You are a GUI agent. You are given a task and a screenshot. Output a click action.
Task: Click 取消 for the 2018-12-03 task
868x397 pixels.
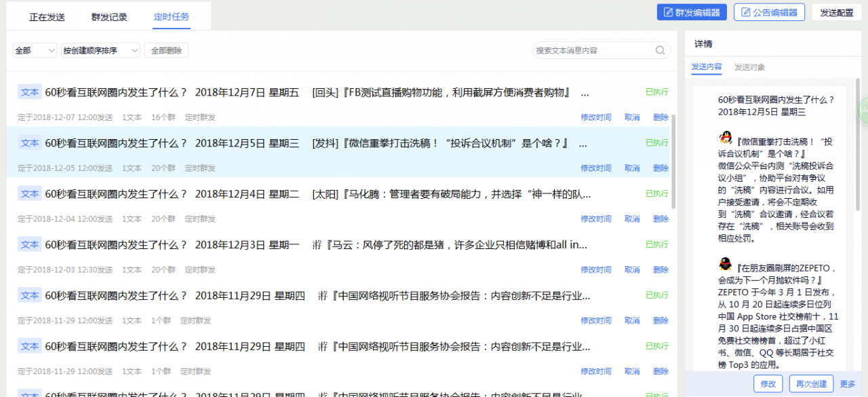coord(632,270)
